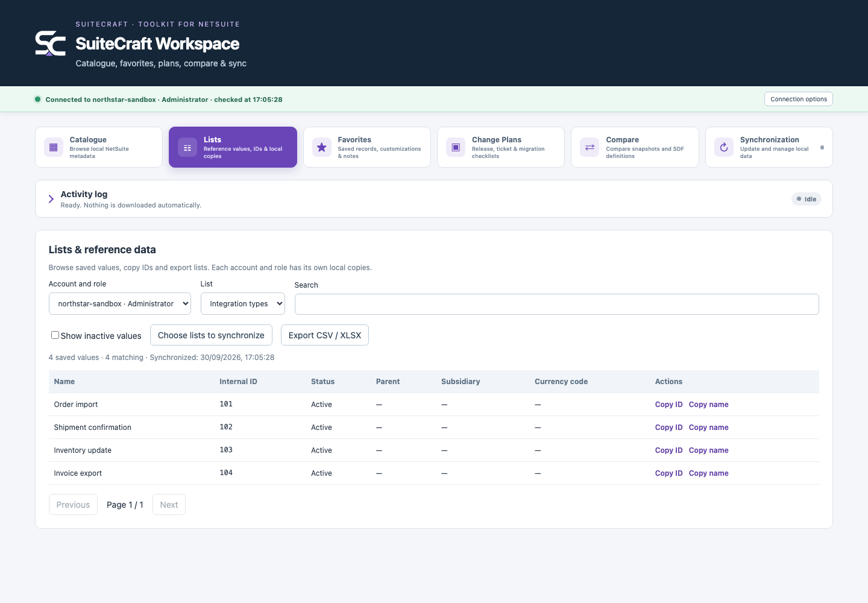Expand the Activity log chevron
The image size is (868, 603).
51,199
